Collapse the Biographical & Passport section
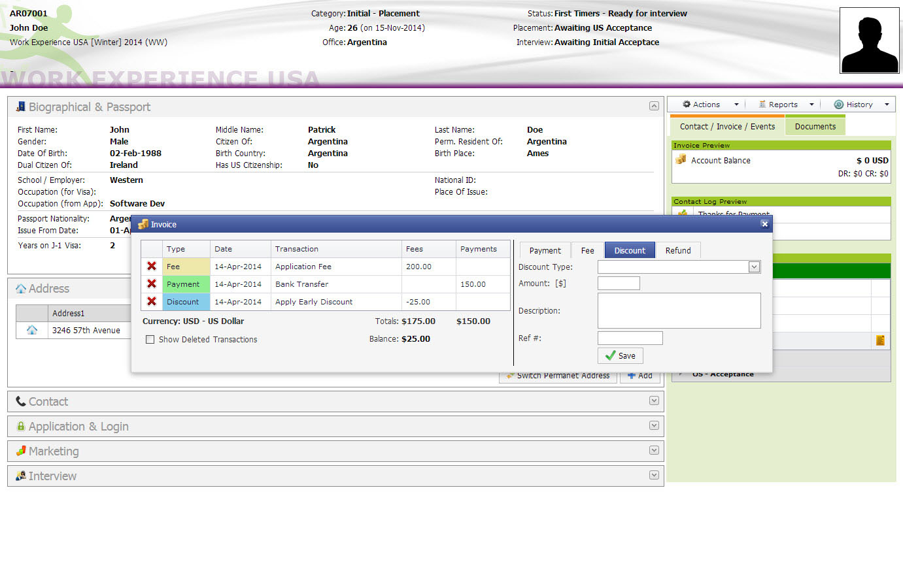This screenshot has height=588, width=903. [x=654, y=106]
